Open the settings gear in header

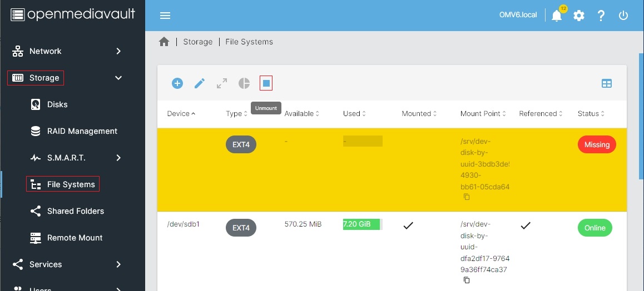[x=579, y=16]
